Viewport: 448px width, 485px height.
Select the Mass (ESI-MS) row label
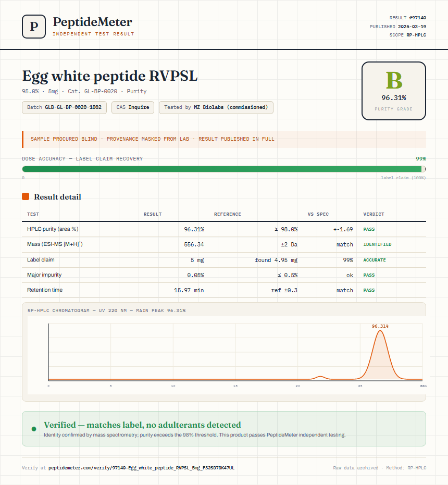point(55,244)
